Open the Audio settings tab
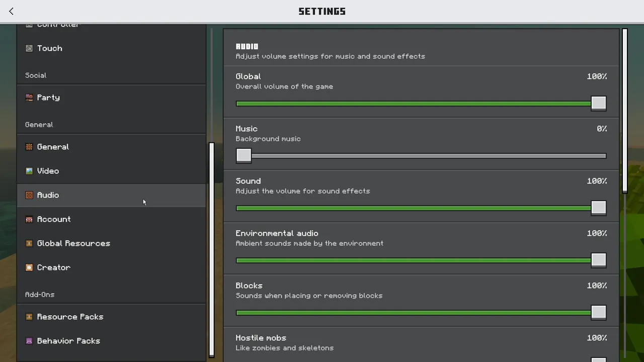 111,195
